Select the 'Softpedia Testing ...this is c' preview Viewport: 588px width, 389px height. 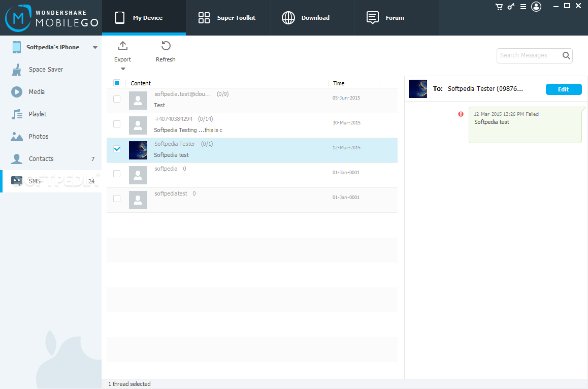[x=188, y=130]
